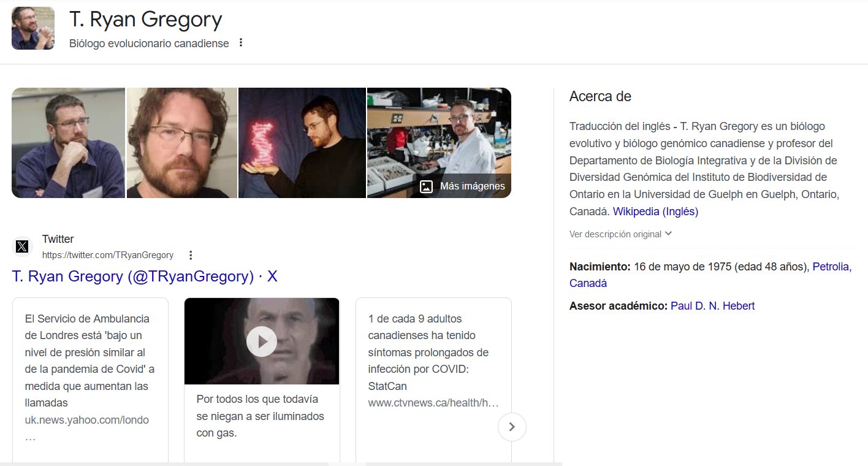Open the Petrolia, Canadá birthplace link

coord(831,267)
